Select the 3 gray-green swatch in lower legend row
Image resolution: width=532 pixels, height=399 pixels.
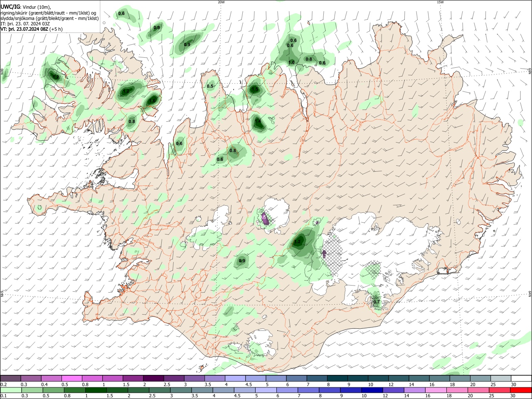click(x=181, y=390)
